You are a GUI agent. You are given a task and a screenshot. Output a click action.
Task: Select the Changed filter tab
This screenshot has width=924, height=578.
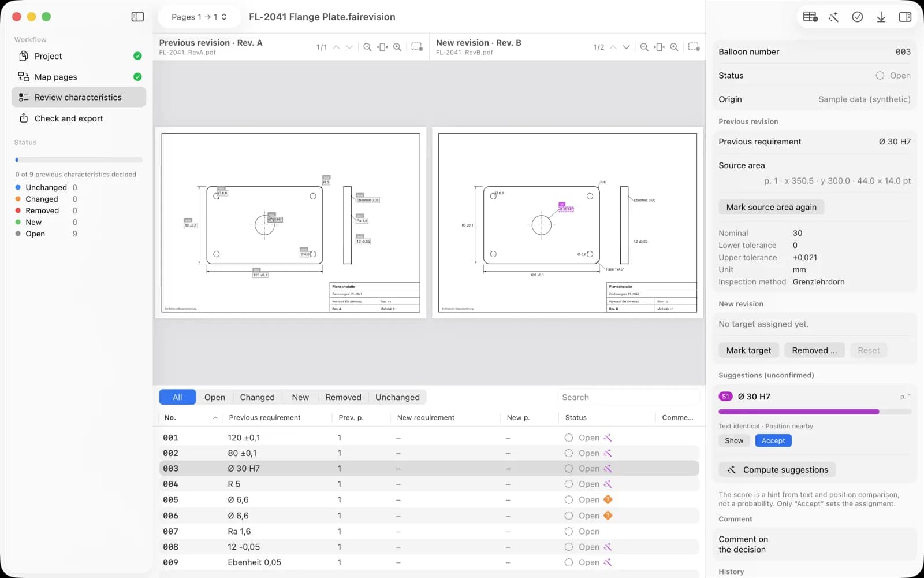[x=257, y=397]
